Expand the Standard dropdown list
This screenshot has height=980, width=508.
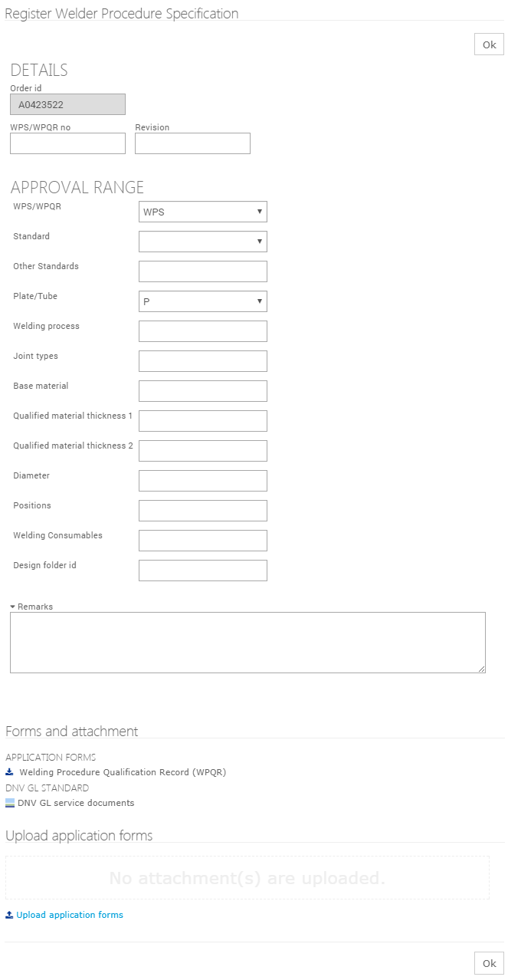[x=202, y=242]
